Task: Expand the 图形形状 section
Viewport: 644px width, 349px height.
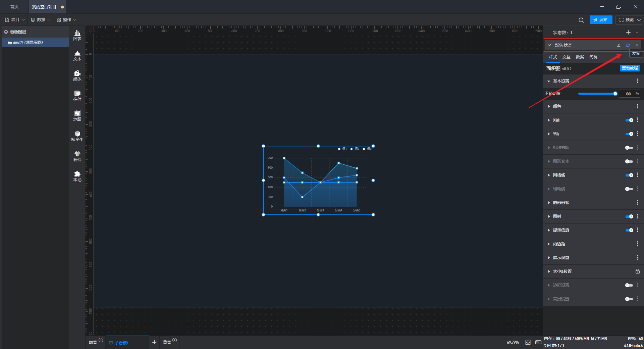Action: [x=549, y=203]
